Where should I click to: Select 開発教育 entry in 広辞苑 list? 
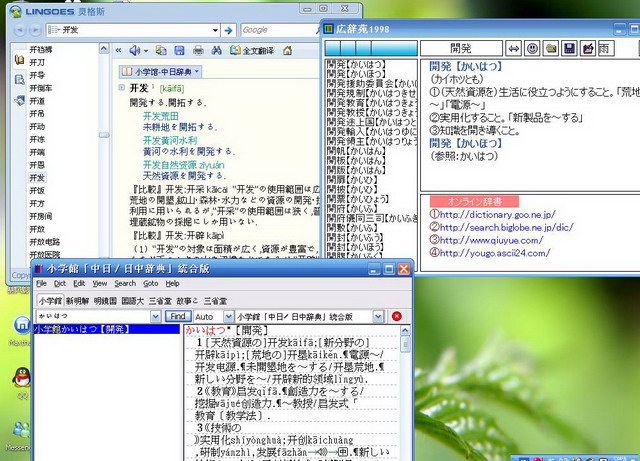pyautogui.click(x=372, y=102)
